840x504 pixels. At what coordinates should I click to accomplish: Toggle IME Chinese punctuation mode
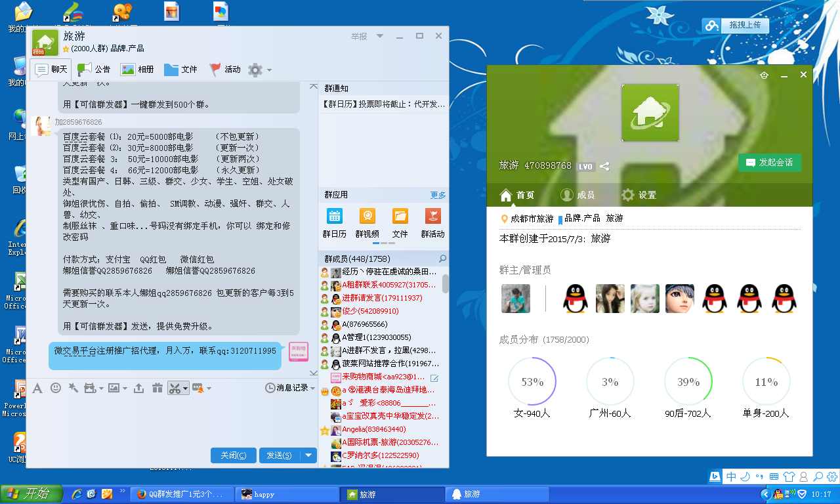760,476
